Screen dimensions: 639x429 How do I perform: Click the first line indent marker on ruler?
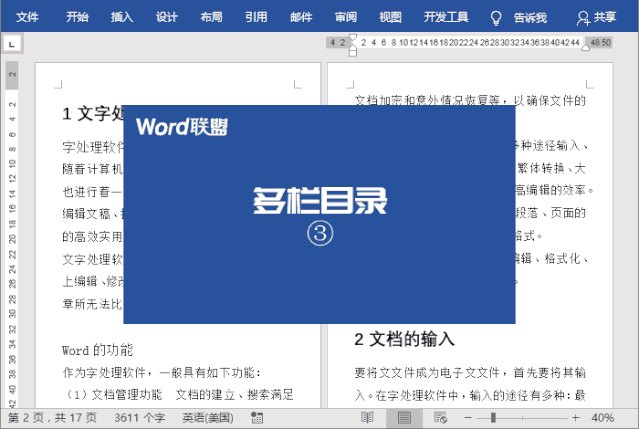(x=353, y=38)
